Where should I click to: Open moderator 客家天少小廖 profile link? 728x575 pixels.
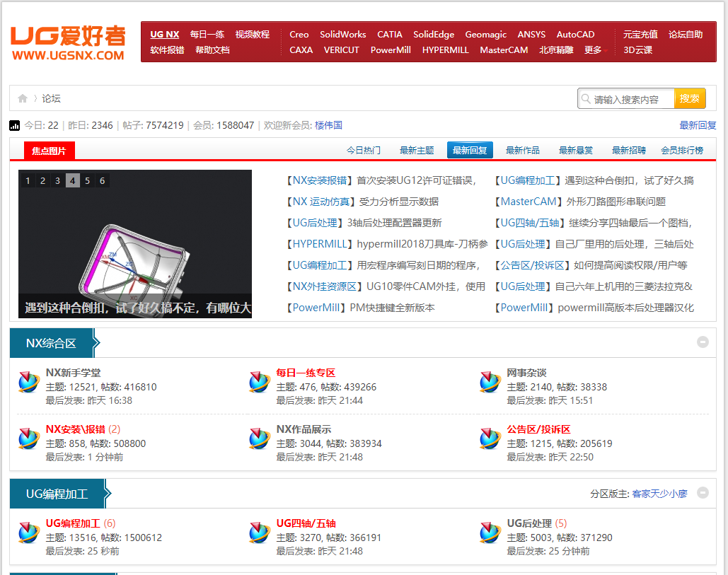pos(659,494)
